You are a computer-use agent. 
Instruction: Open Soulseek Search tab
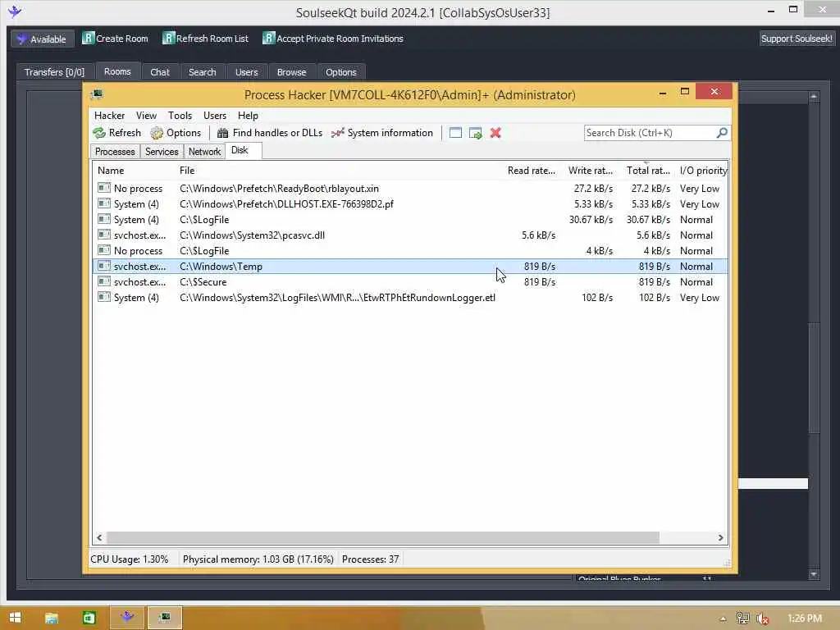coord(202,72)
